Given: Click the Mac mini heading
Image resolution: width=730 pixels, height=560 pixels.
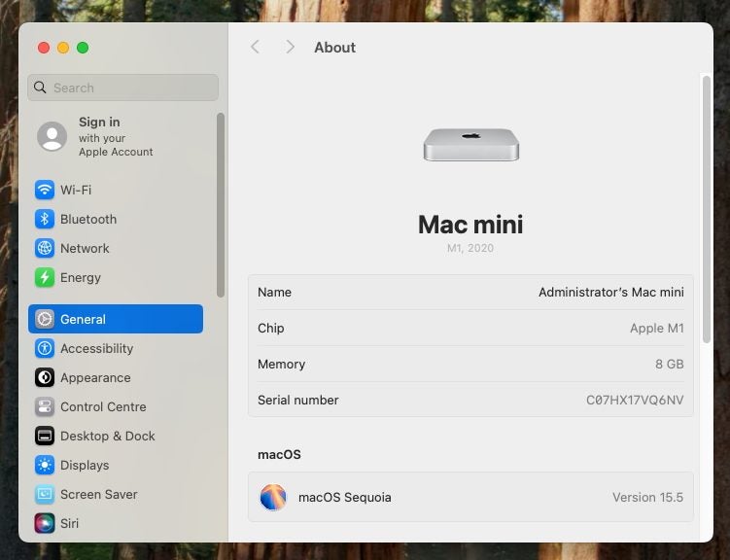Looking at the screenshot, I should [x=470, y=225].
